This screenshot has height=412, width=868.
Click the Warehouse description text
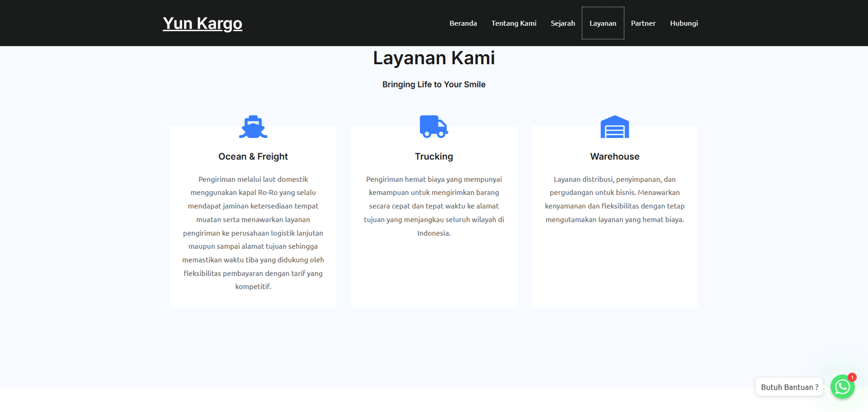tap(615, 199)
